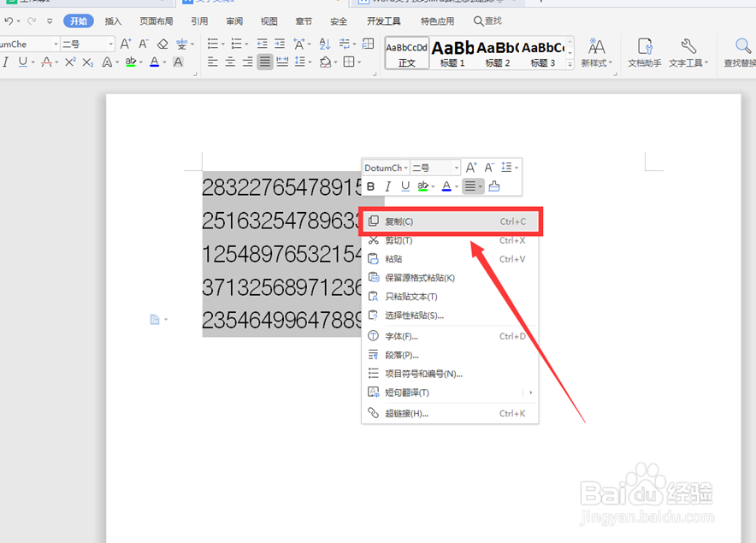The width and height of the screenshot is (756, 543).
Task: Click the Phonetic Guide (wén) icon
Action: (182, 44)
